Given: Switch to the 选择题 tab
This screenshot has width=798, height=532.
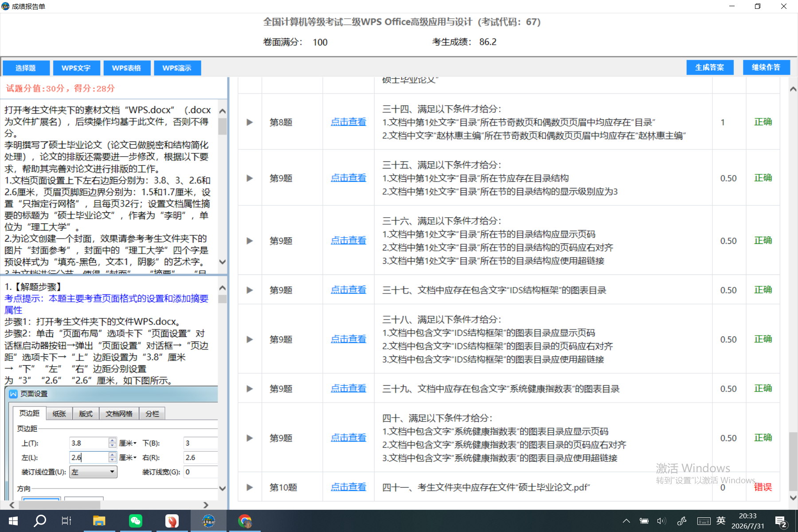Looking at the screenshot, I should (26, 68).
